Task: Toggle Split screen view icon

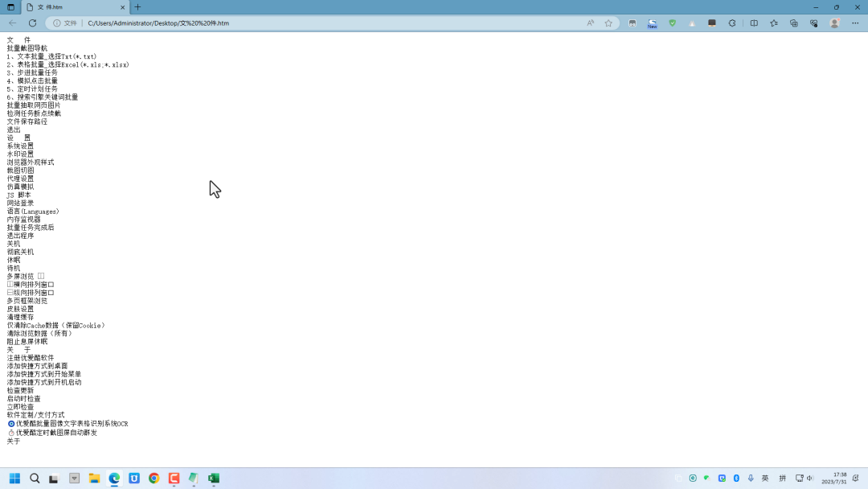Action: (x=754, y=23)
